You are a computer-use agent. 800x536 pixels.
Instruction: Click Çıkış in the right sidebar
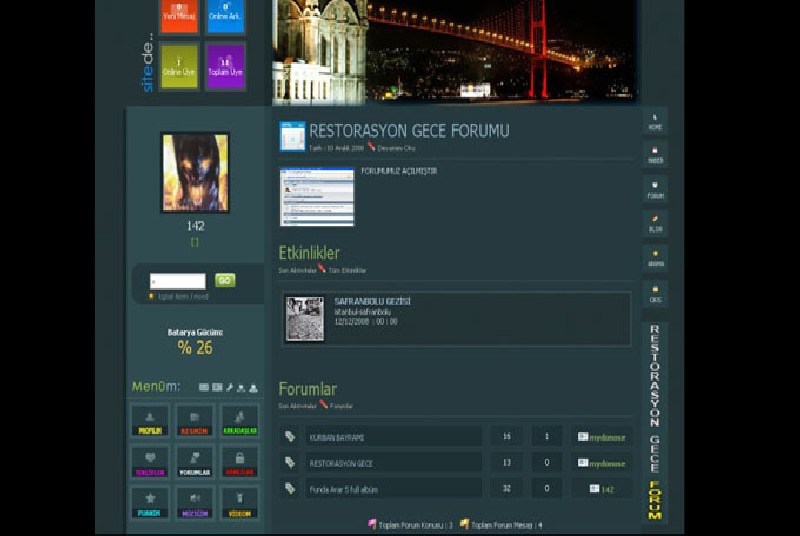click(x=655, y=294)
